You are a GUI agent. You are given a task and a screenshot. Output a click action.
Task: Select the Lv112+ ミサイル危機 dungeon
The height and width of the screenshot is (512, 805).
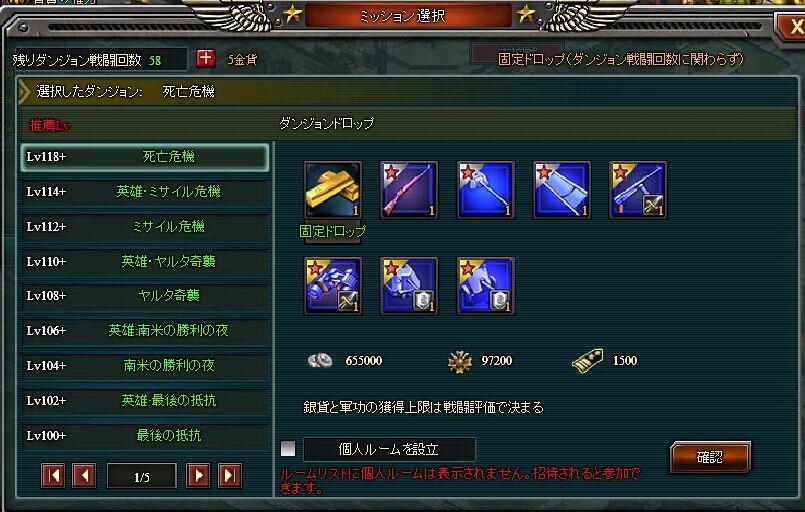point(145,226)
